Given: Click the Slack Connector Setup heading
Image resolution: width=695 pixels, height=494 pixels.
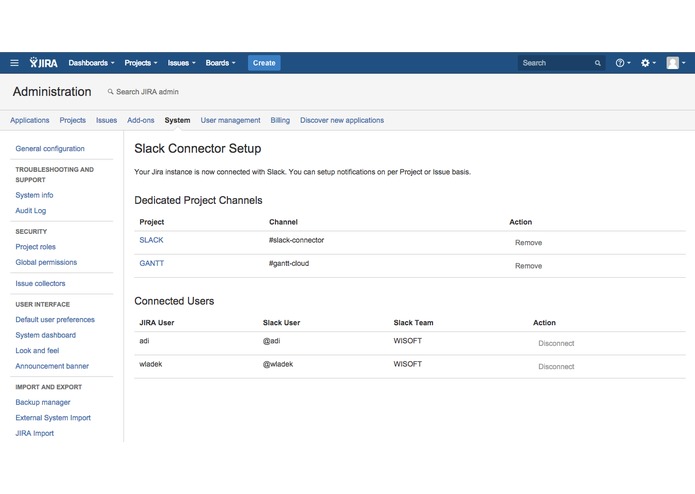Looking at the screenshot, I should point(198,148).
